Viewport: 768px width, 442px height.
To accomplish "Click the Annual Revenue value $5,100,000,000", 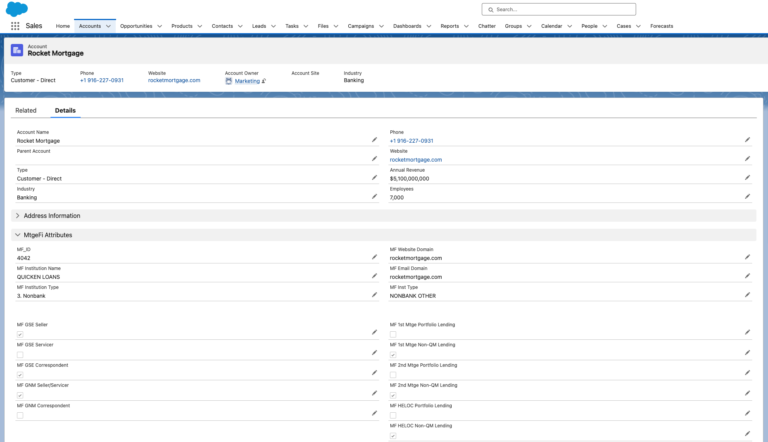I will tap(409, 179).
